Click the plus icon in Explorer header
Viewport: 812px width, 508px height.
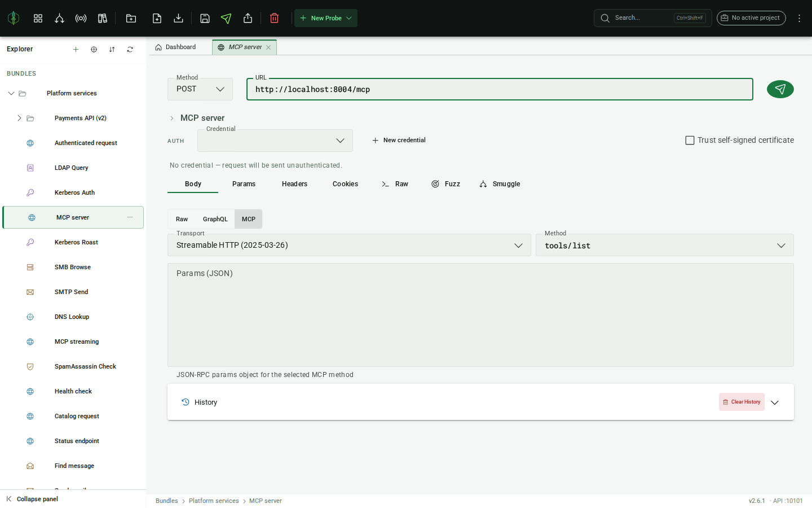[76, 49]
